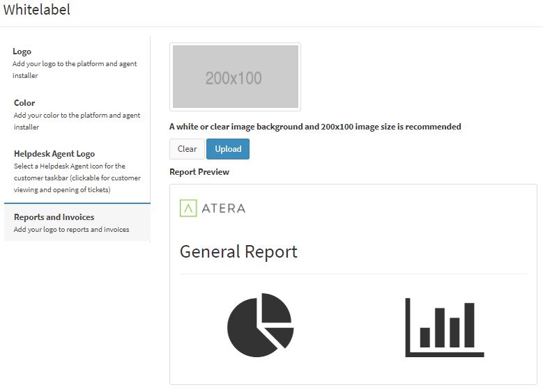Click the Clear button
The height and width of the screenshot is (392, 543).
187,149
